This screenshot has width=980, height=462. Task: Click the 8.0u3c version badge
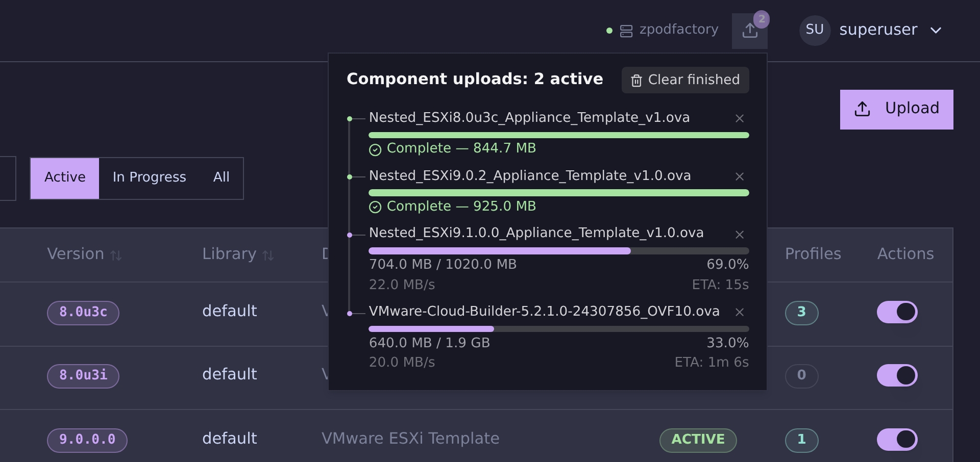coord(83,313)
